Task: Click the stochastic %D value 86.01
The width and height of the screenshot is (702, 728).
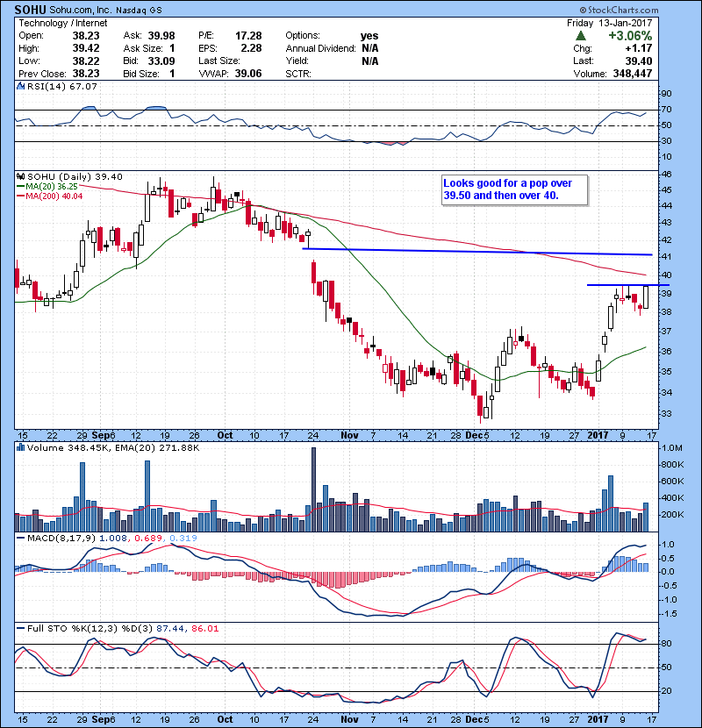Action: coord(204,628)
